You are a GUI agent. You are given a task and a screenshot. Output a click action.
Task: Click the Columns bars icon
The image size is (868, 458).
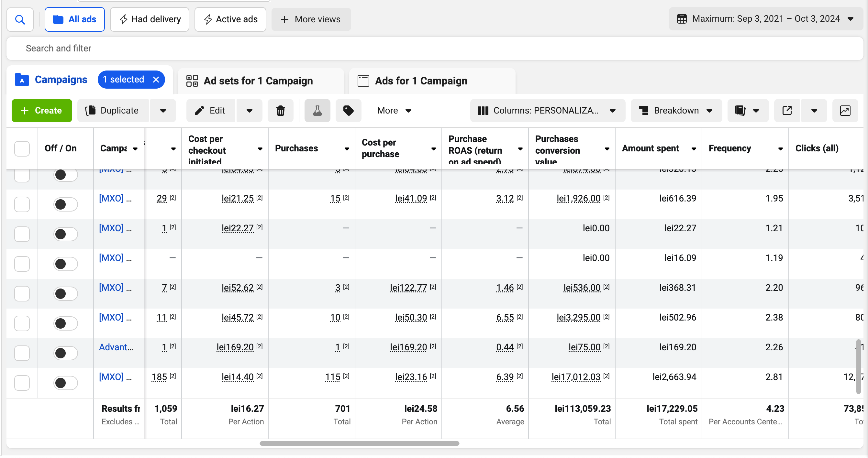(483, 111)
